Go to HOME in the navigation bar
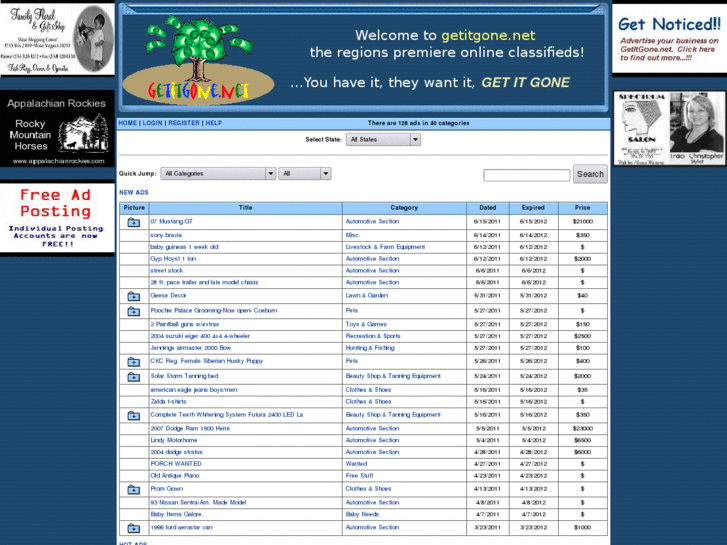This screenshot has width=727, height=545. tap(128, 123)
